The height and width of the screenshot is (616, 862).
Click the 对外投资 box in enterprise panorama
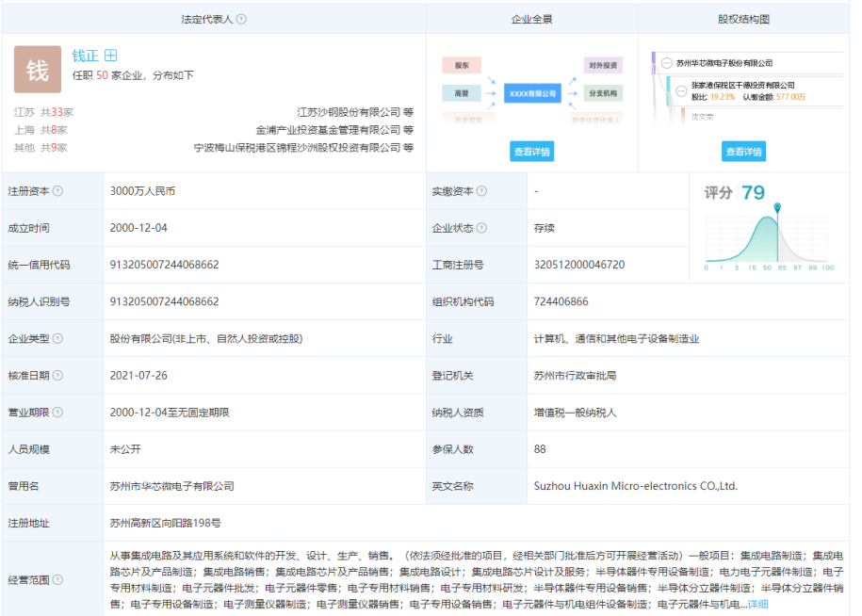click(603, 65)
